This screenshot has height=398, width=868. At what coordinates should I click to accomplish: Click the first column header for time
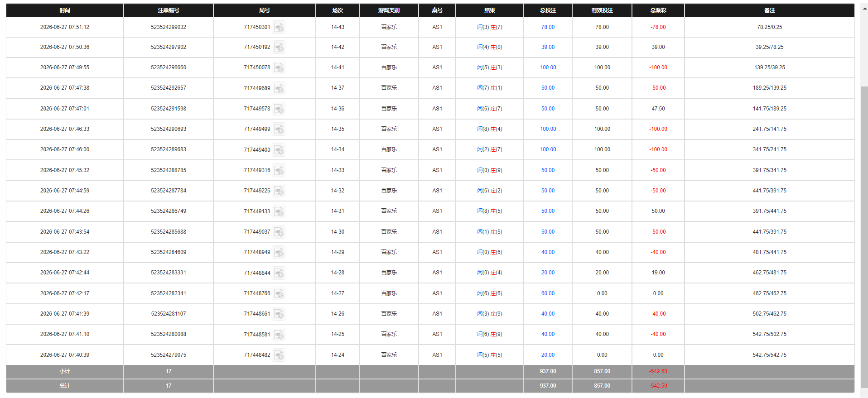65,10
